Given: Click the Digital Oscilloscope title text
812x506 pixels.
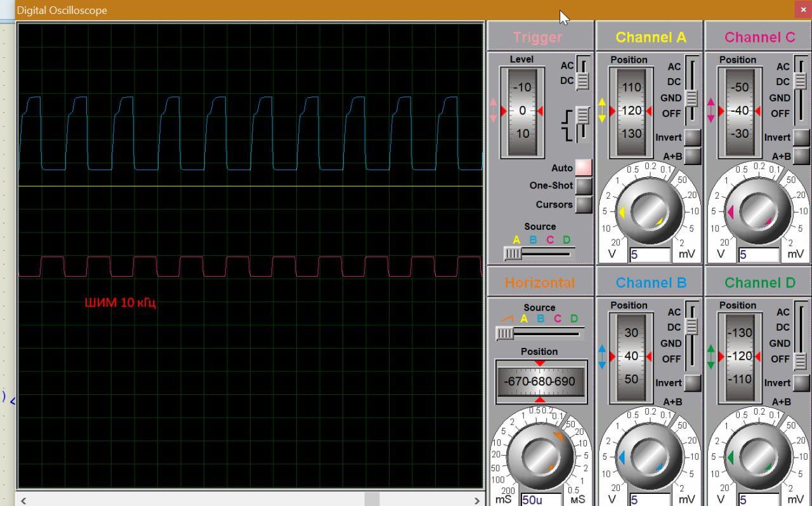Looking at the screenshot, I should [x=62, y=10].
